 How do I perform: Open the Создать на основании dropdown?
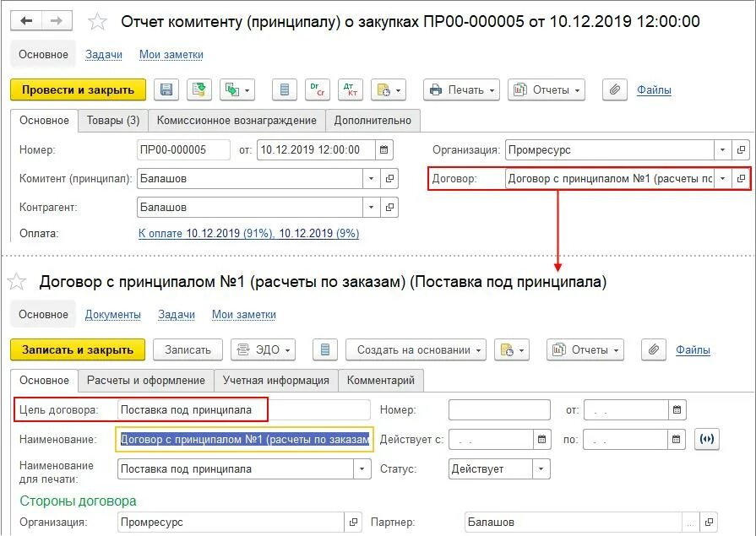(x=416, y=350)
